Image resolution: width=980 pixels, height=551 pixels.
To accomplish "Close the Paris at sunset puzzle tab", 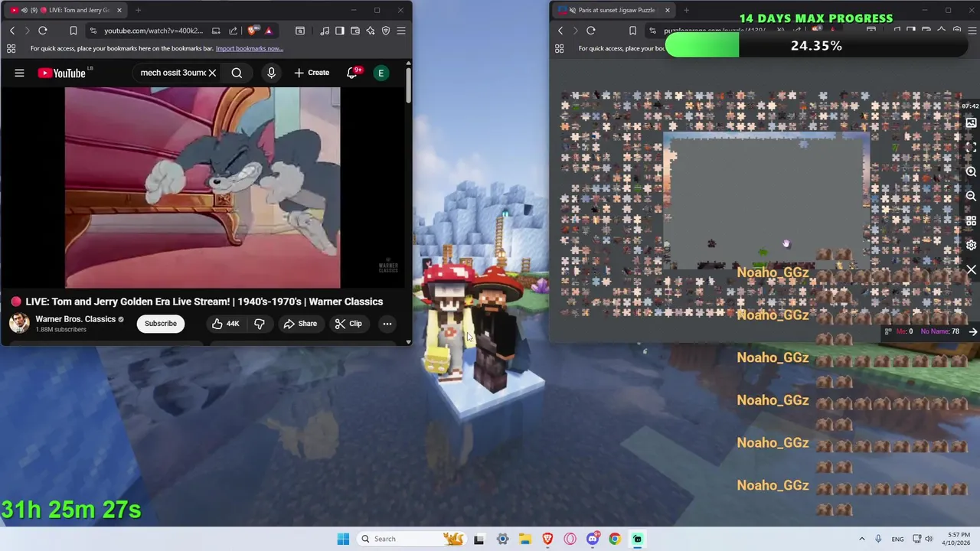I will [668, 10].
